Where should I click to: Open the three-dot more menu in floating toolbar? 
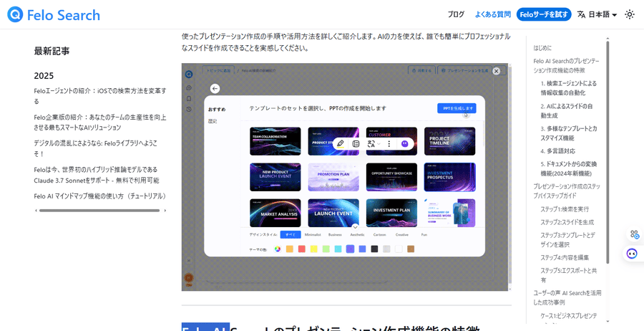(389, 143)
